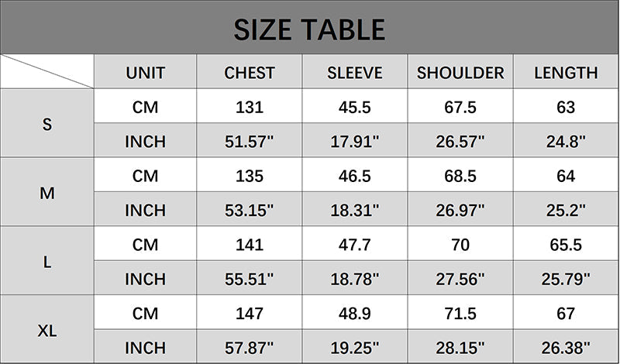Image resolution: width=620 pixels, height=364 pixels.
Task: Select the M size row label
Action: point(47,193)
